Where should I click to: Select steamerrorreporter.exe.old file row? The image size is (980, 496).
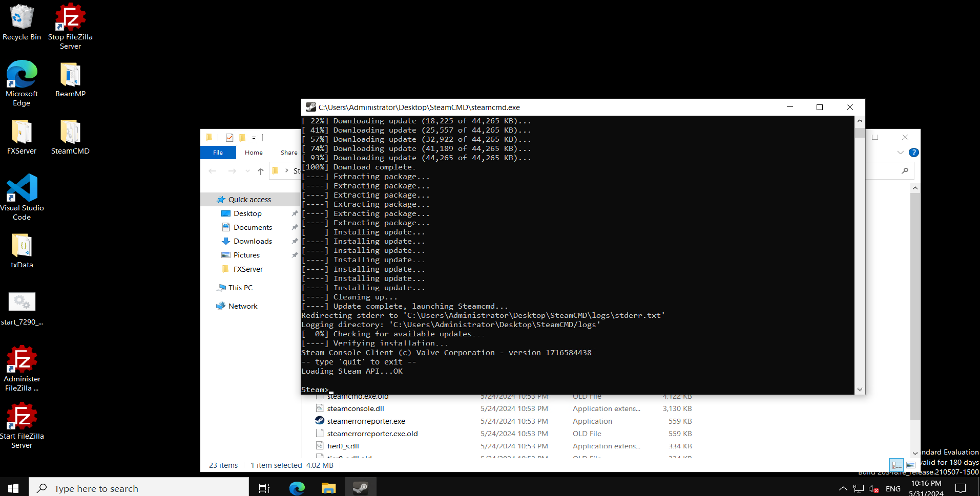pyautogui.click(x=504, y=434)
